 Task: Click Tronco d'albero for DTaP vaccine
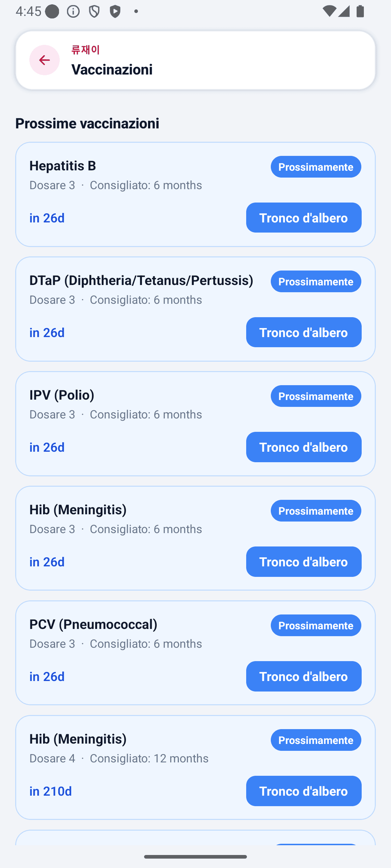click(x=304, y=332)
